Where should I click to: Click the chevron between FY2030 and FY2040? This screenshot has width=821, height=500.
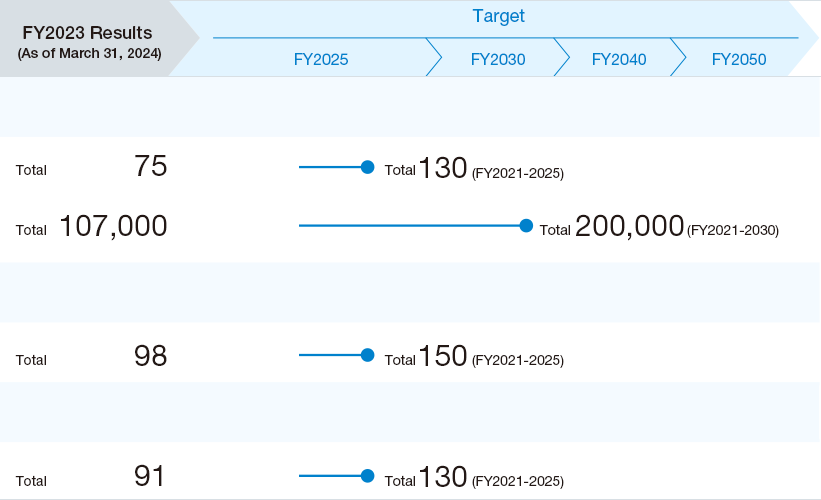(562, 57)
